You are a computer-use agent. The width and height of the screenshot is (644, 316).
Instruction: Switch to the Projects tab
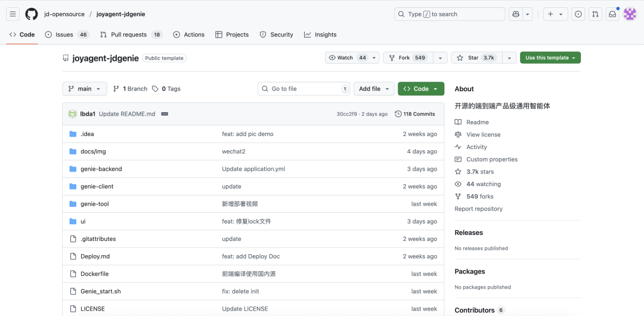tap(232, 35)
